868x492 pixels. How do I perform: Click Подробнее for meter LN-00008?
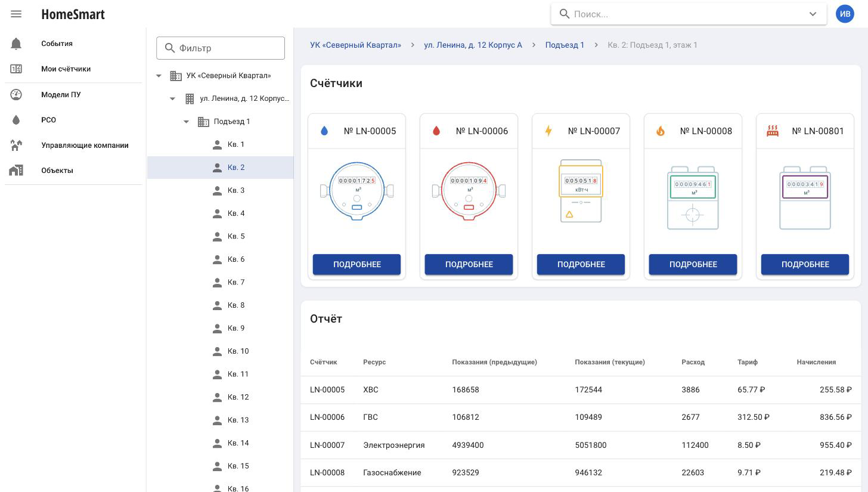tap(693, 264)
